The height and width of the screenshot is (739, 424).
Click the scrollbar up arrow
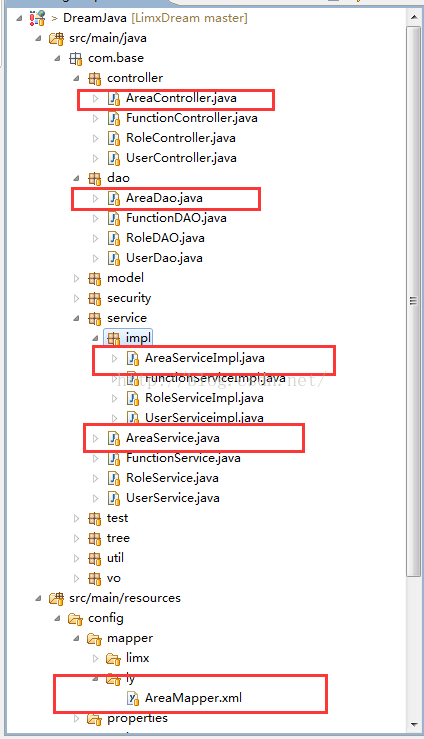414,17
